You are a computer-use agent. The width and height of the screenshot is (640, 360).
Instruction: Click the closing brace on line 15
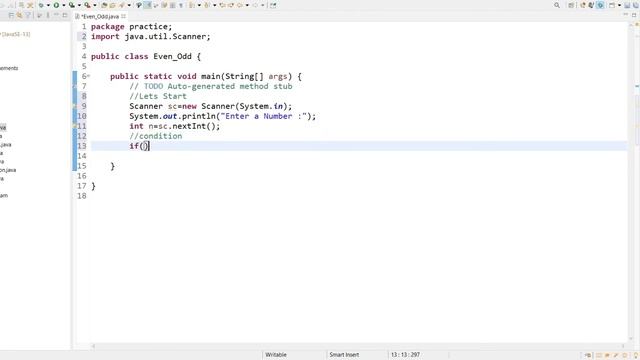pyautogui.click(x=113, y=166)
